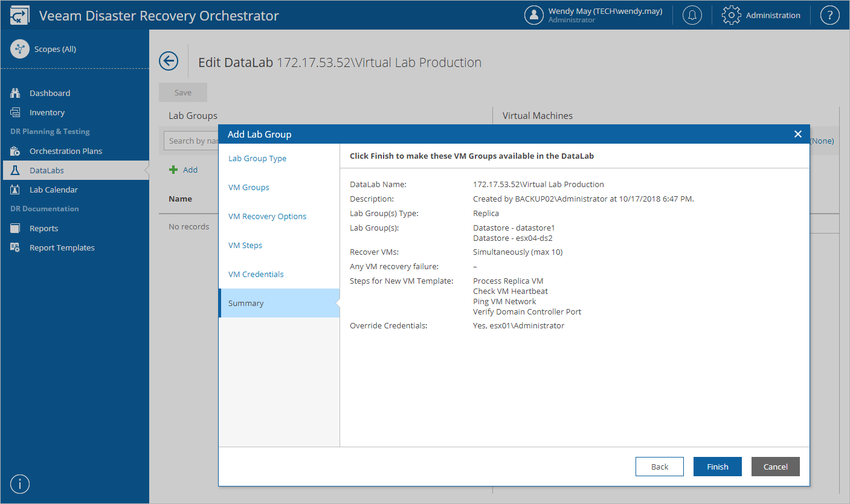Screen dimensions: 850x504
Task: Click the Report Templates icon
Action: pos(16,247)
